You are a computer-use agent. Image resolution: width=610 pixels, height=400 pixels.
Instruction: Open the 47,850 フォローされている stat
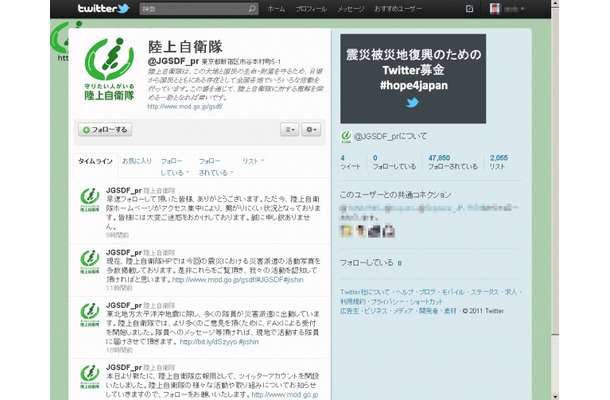[x=452, y=162]
